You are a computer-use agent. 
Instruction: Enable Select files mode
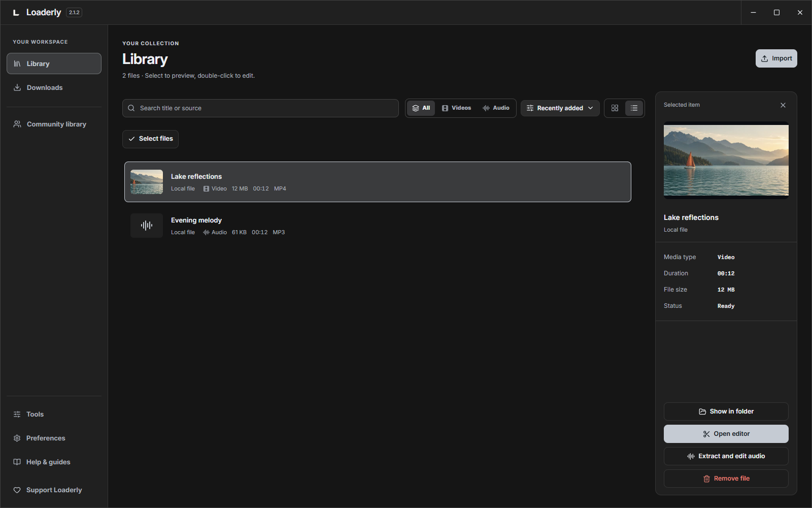[150, 139]
